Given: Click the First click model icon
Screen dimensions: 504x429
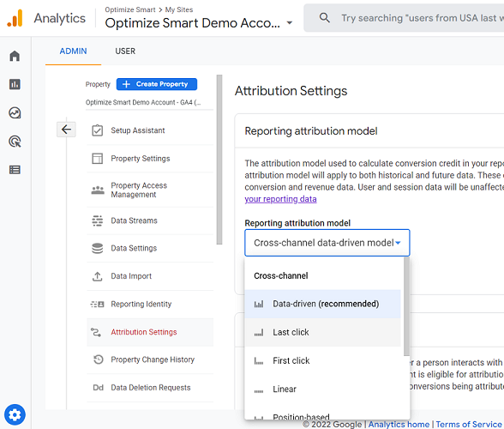Looking at the screenshot, I should 259,360.
